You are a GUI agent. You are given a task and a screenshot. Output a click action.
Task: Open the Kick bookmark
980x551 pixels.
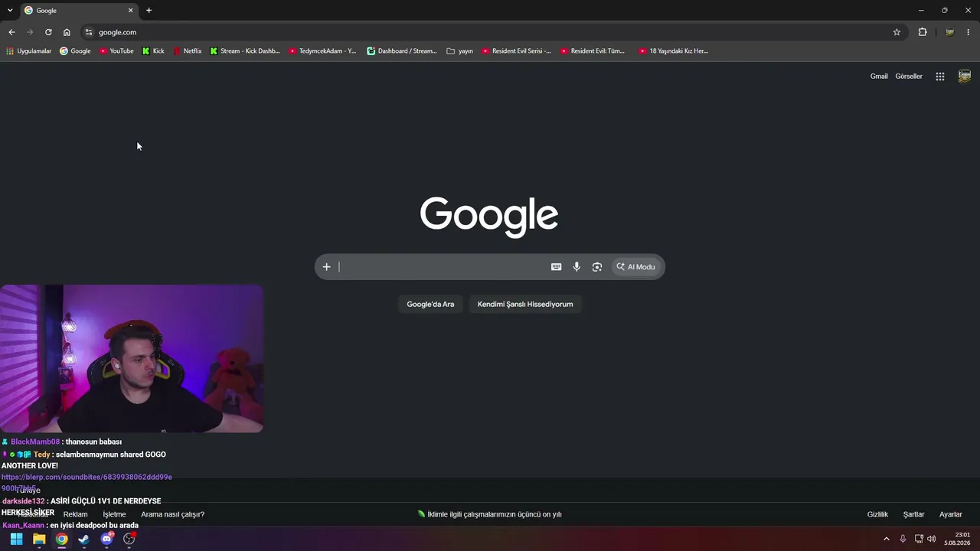[x=153, y=51]
